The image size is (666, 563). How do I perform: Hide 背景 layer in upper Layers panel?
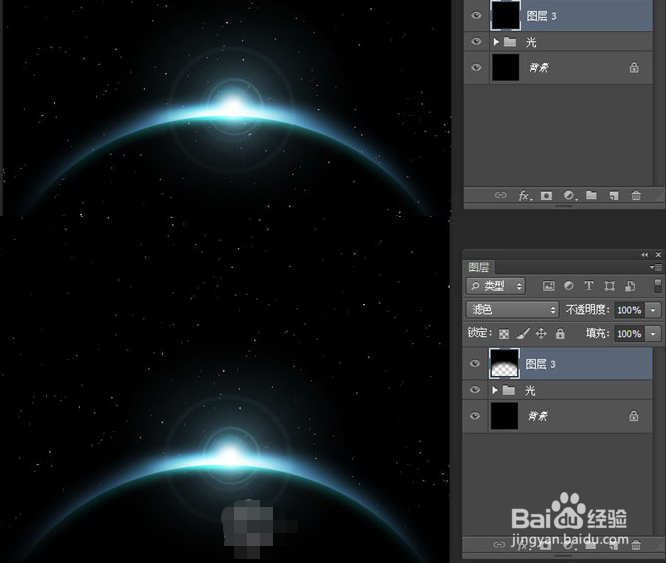[x=477, y=67]
